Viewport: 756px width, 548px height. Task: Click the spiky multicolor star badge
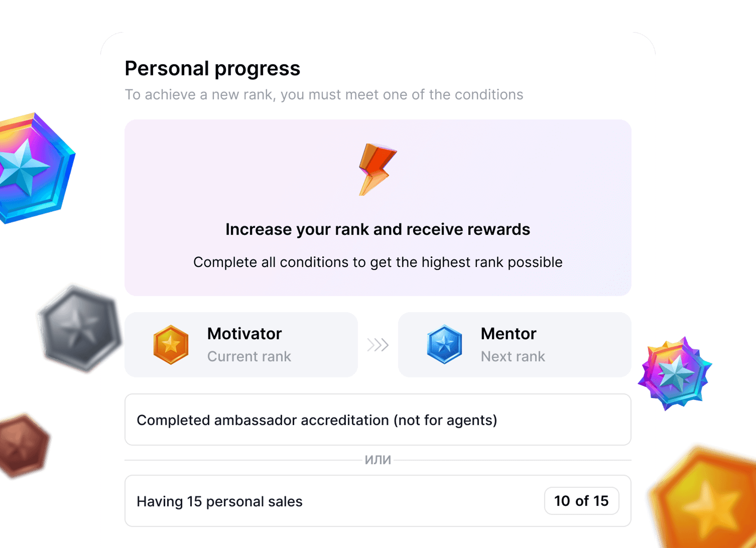[675, 373]
